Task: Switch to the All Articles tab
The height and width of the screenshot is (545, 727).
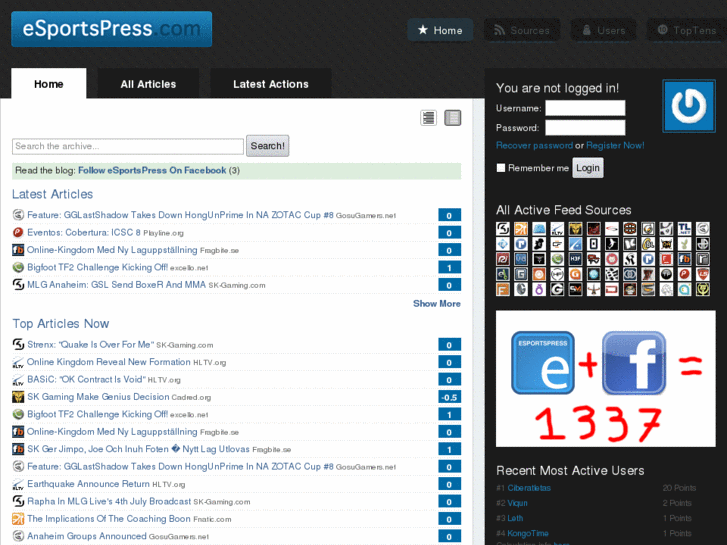Action: (x=148, y=84)
